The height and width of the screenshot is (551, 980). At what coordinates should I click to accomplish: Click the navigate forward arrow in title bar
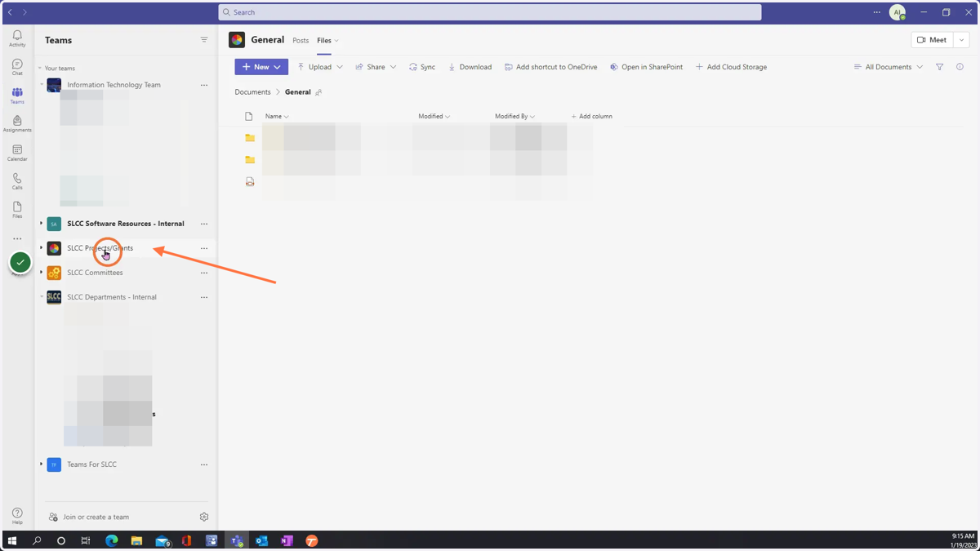click(25, 12)
